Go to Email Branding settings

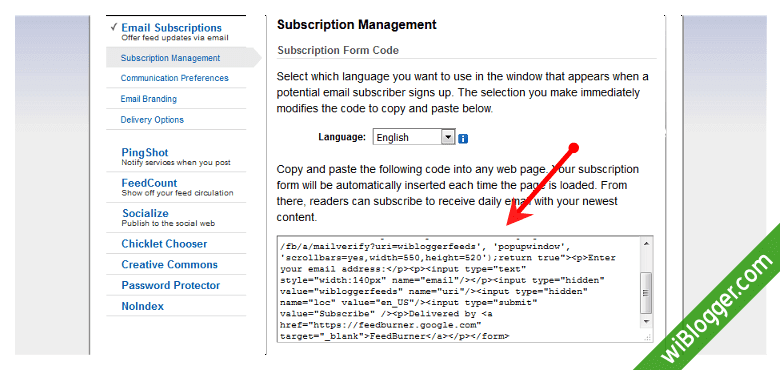pos(149,99)
